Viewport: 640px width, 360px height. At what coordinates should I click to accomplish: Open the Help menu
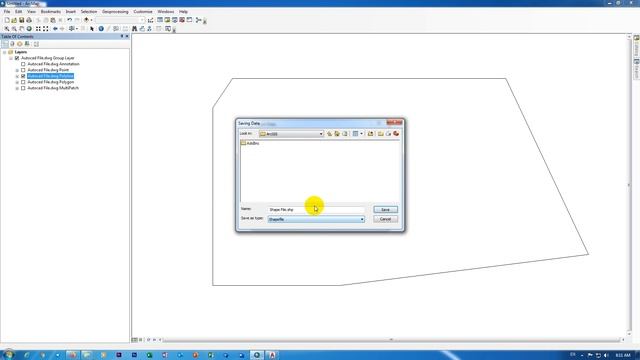(x=183, y=12)
